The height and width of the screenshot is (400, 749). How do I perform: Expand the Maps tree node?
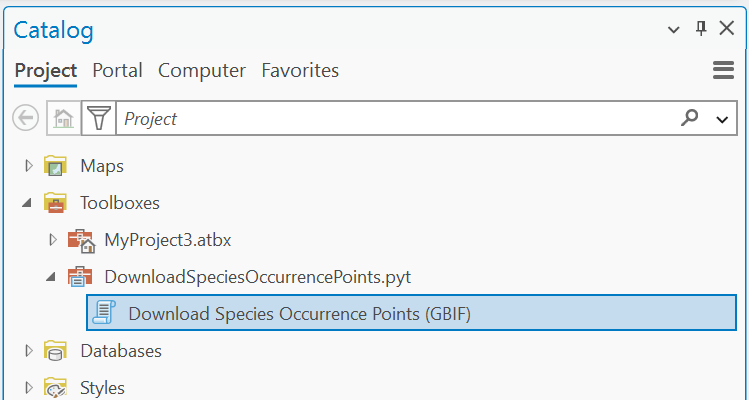click(29, 166)
